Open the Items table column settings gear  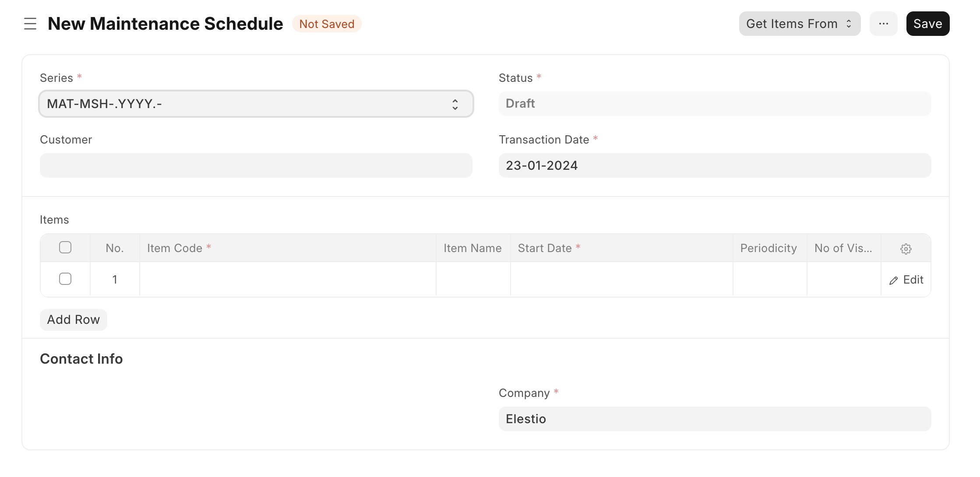tap(906, 249)
